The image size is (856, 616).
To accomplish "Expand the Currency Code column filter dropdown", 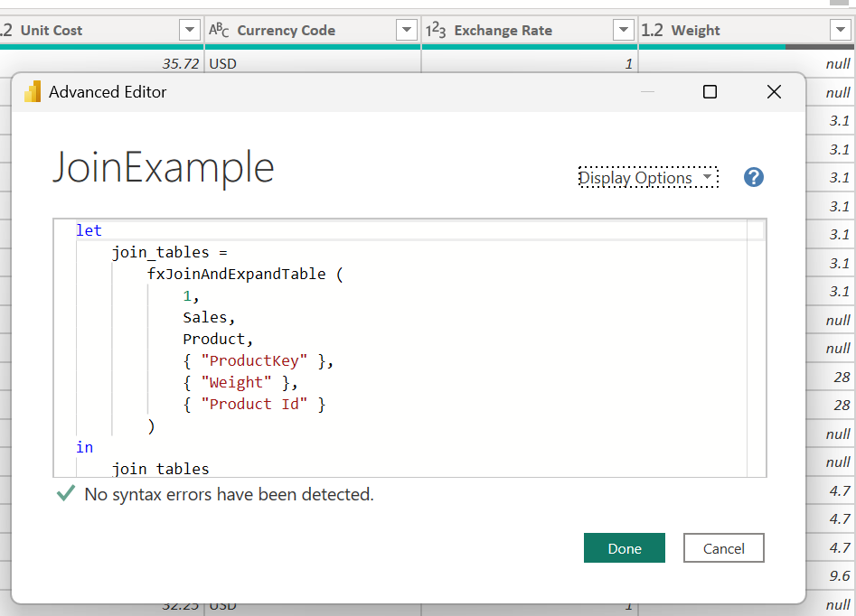I will click(x=406, y=31).
